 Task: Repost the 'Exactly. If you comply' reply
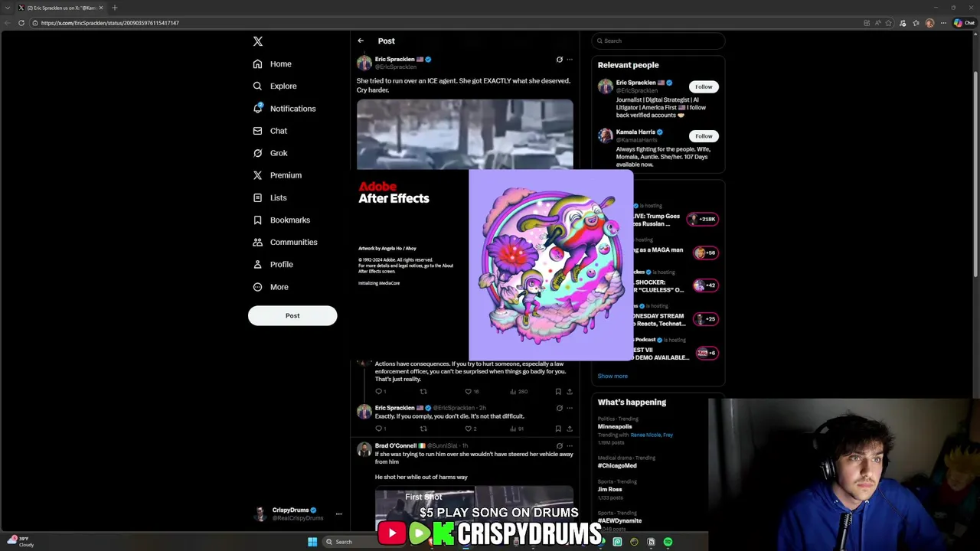coord(423,429)
